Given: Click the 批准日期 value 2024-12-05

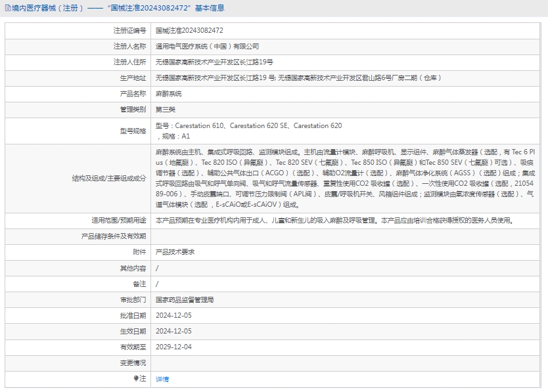Looking at the screenshot, I should (173, 315).
